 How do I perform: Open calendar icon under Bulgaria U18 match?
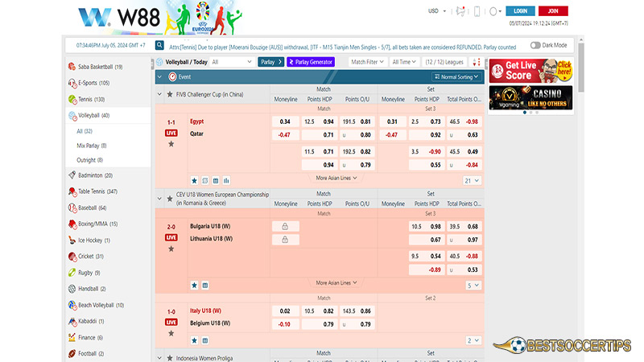[205, 286]
